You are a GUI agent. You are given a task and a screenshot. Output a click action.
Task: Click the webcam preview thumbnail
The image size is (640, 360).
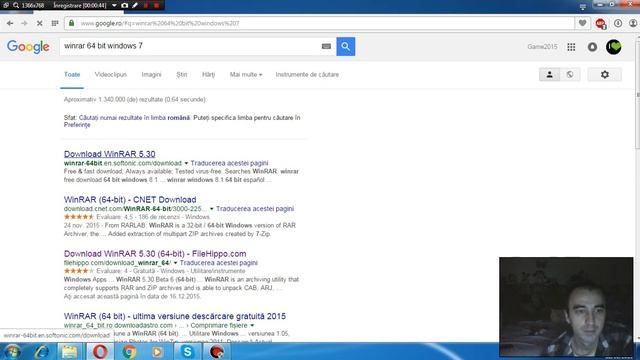[566, 307]
